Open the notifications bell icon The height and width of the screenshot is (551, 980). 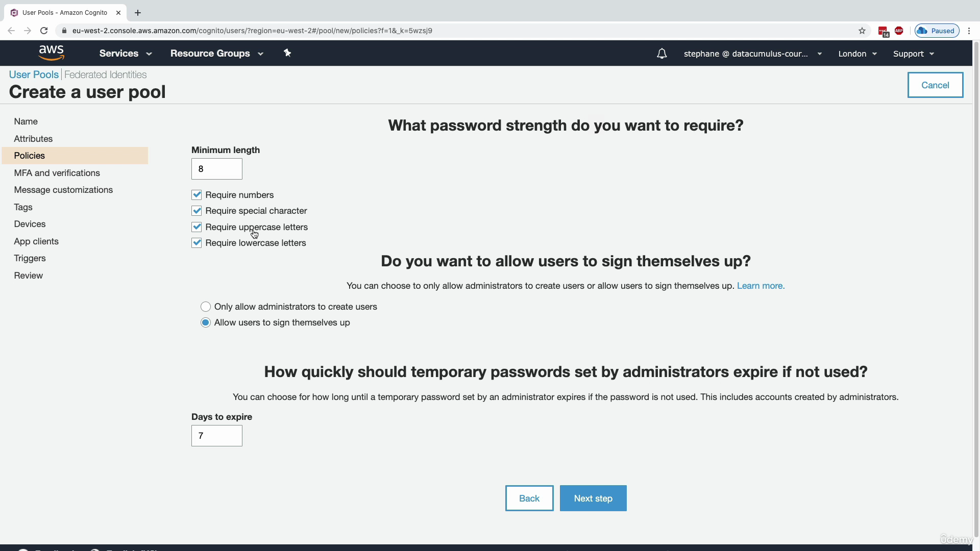661,54
